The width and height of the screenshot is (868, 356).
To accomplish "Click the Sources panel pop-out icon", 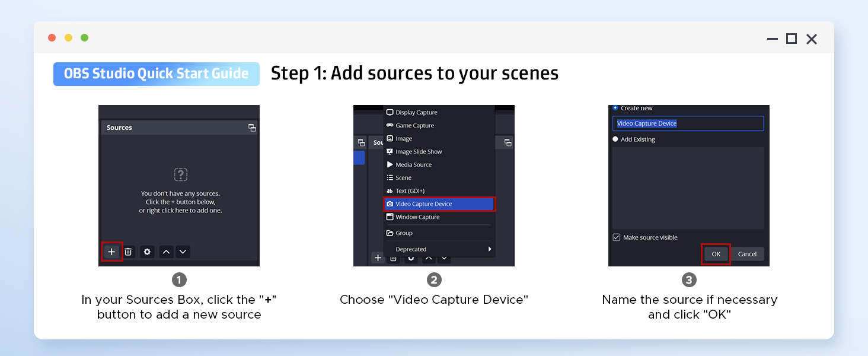I will click(251, 127).
